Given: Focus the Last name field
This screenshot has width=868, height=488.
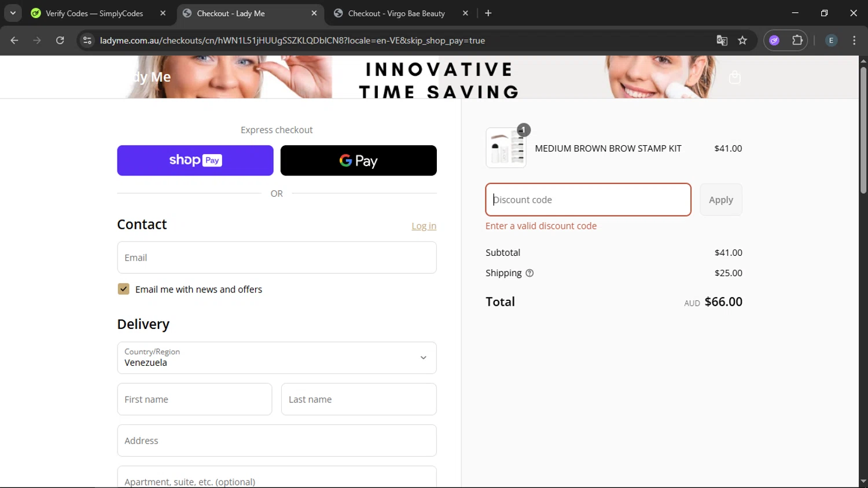Looking at the screenshot, I should click(x=359, y=399).
